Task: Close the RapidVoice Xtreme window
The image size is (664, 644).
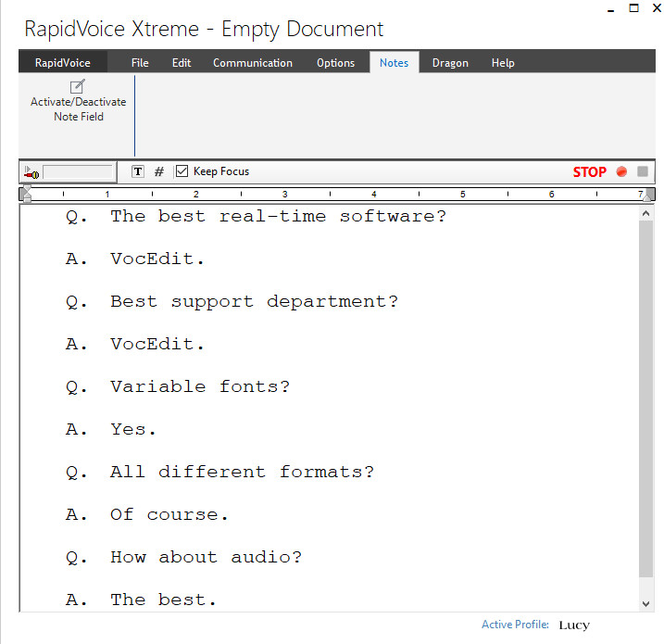Action: pos(657,8)
